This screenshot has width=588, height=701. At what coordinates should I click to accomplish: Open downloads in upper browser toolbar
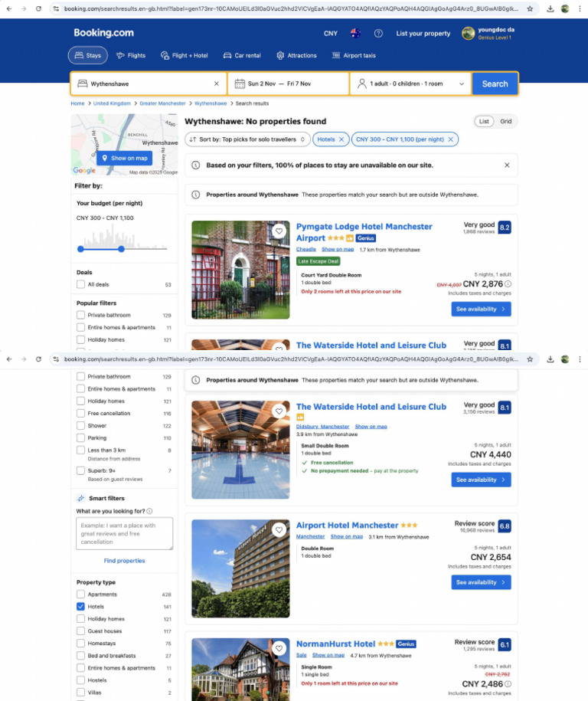[550, 8]
